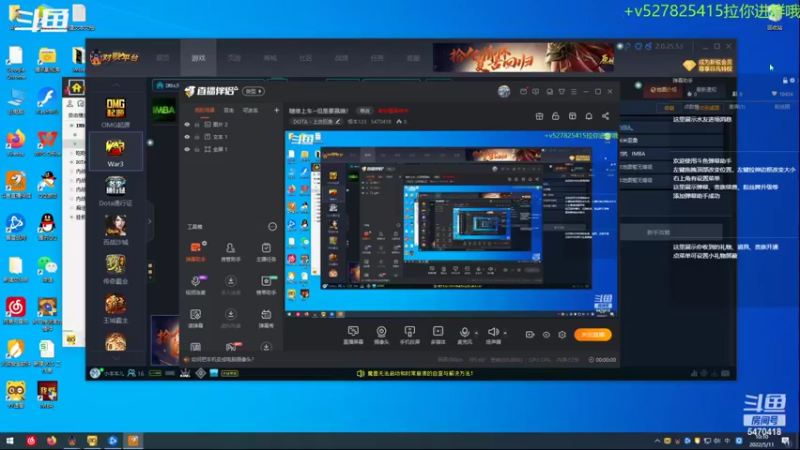
Task: Toggle visibility of the 图片 2 layer
Action: pyautogui.click(x=187, y=124)
